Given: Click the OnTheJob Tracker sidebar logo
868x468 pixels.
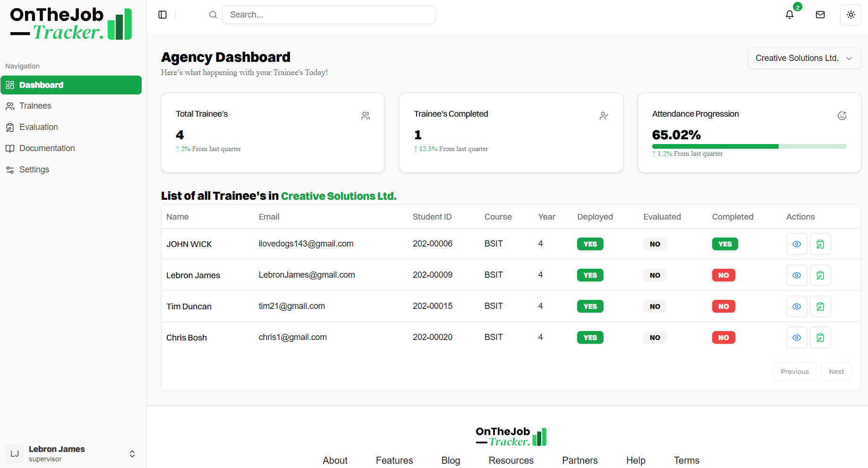Looking at the screenshot, I should click(x=71, y=24).
